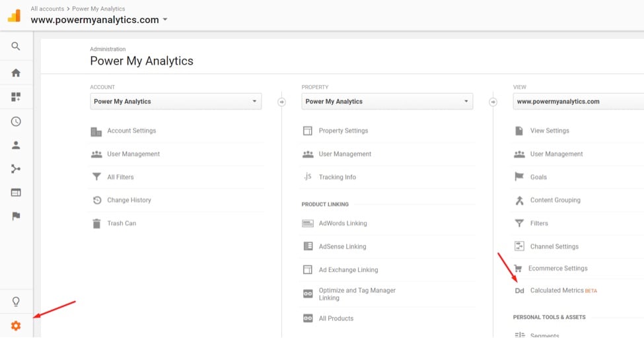644x338 pixels.
Task: Click arrow connector between Account and Property
Action: [282, 102]
